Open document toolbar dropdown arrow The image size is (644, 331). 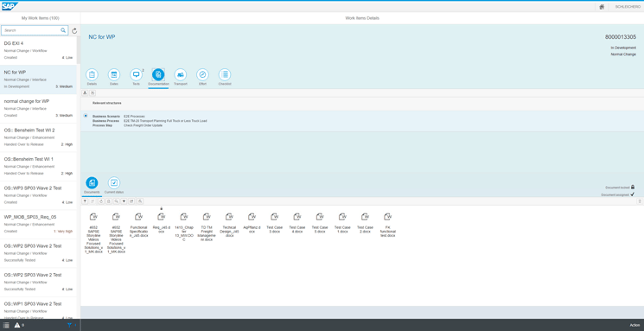point(124,201)
